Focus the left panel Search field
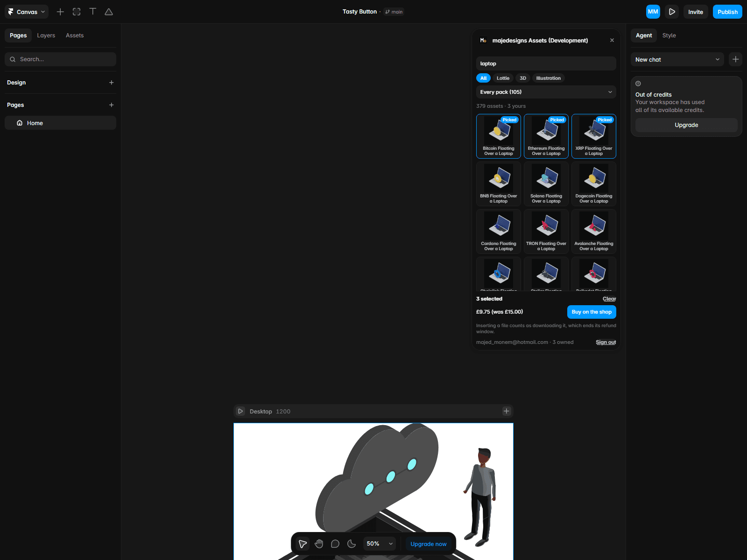 point(60,59)
